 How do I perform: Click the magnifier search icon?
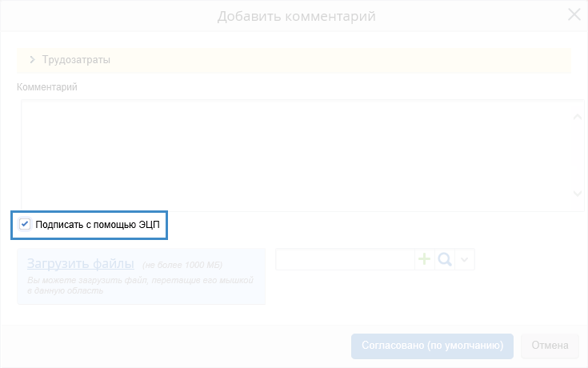pos(445,259)
